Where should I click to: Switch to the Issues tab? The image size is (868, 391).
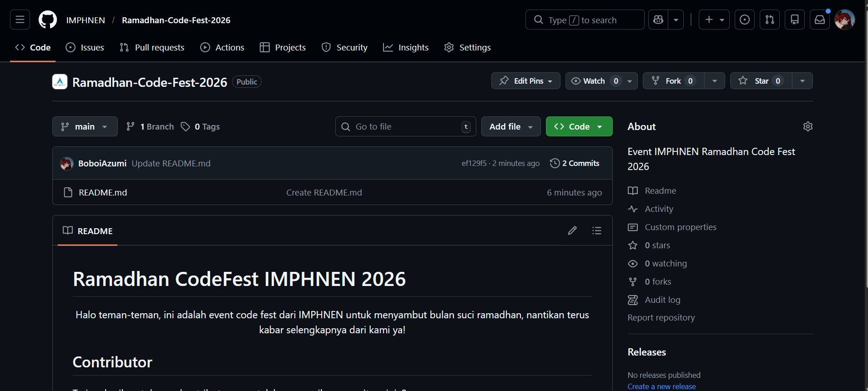click(85, 47)
